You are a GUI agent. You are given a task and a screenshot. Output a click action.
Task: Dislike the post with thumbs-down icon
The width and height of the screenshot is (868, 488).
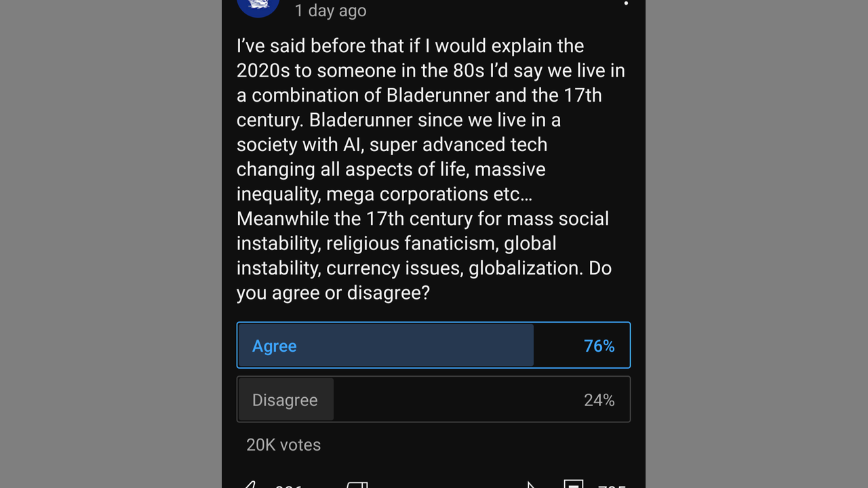(x=357, y=485)
